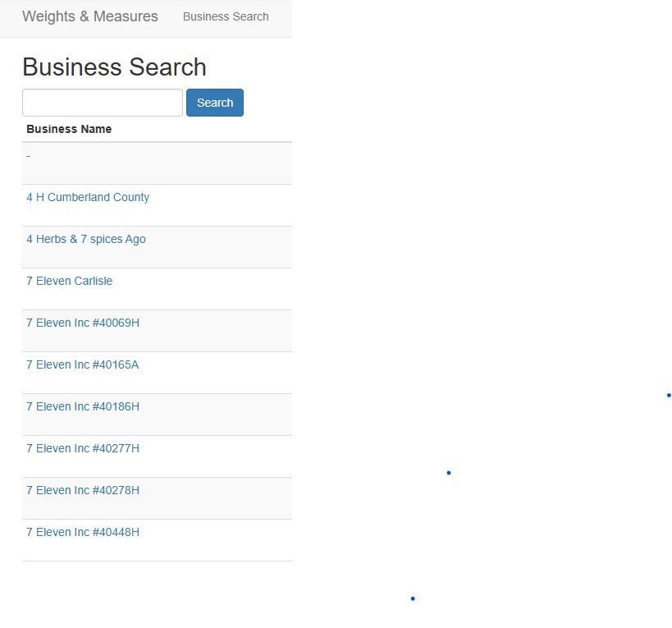Screen dimensions: 672x628
Task: View the 7 Eleven Carlisle business record
Action: pos(69,281)
